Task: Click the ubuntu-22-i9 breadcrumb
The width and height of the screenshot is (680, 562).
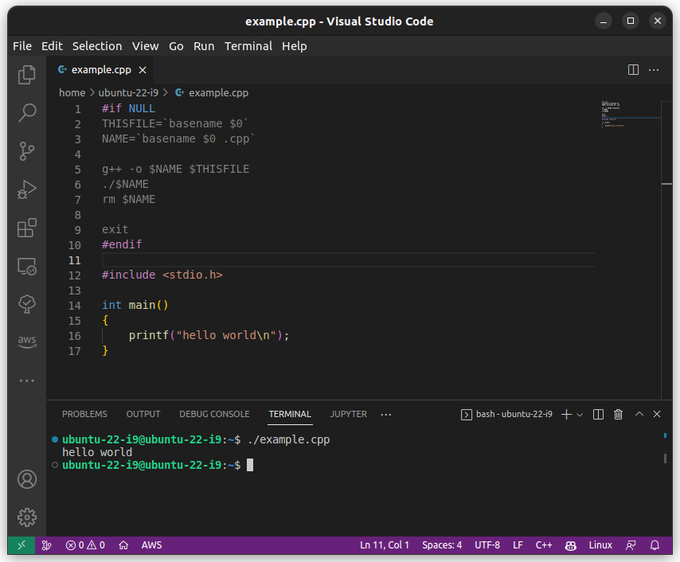Action: click(x=128, y=93)
